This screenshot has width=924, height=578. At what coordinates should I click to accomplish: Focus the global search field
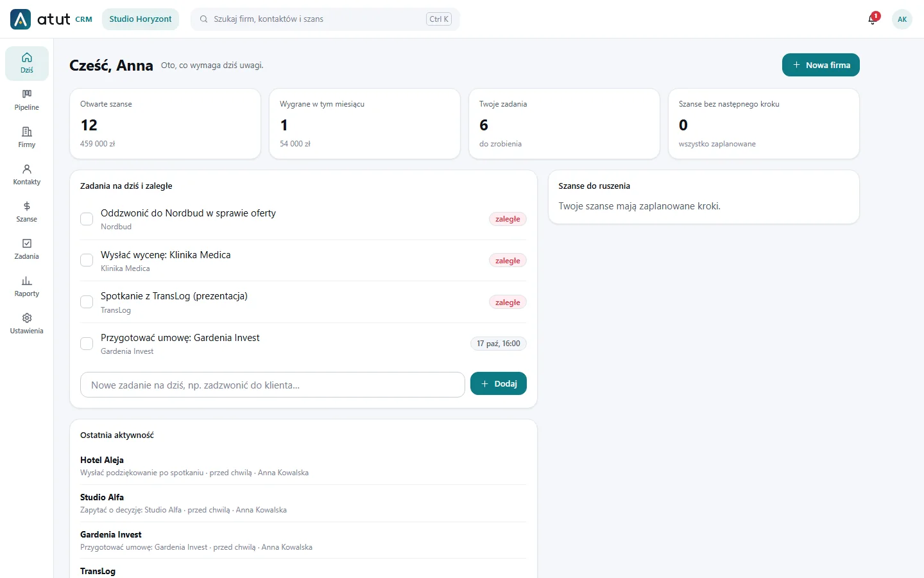(x=325, y=19)
